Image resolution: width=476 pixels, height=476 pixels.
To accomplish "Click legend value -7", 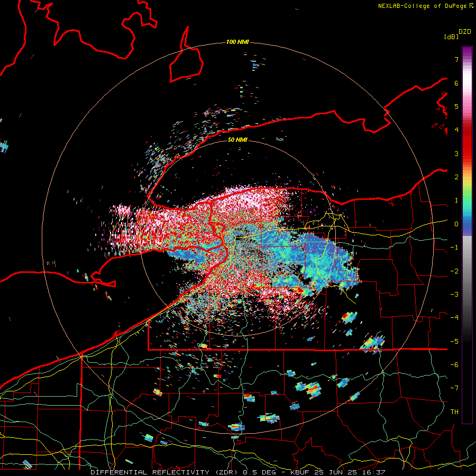I will pos(454,388).
